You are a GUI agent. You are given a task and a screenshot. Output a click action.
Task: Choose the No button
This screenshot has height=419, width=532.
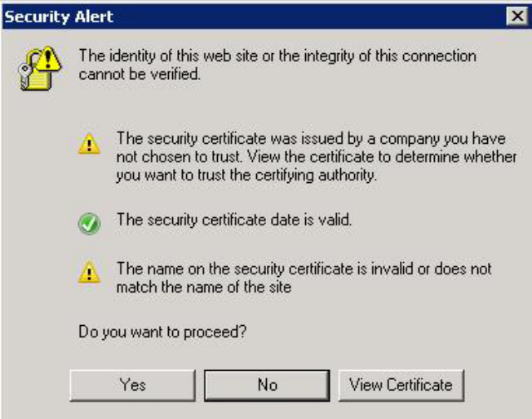click(266, 385)
